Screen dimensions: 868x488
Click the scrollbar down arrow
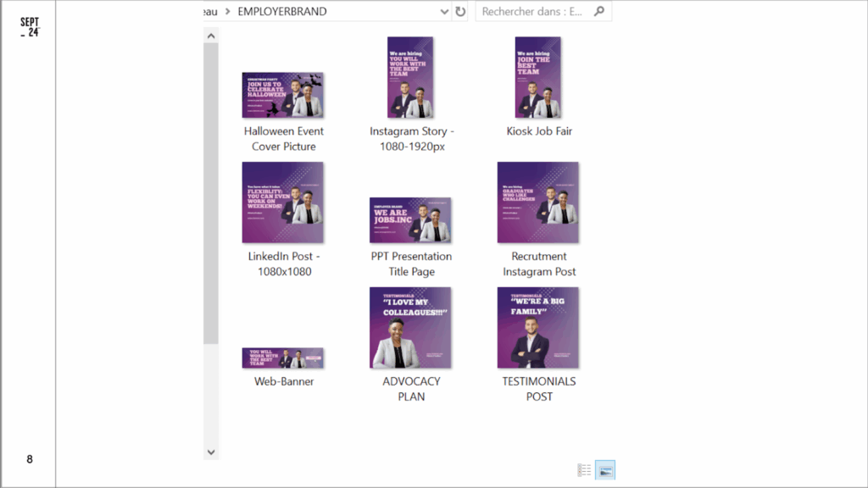[x=211, y=452]
